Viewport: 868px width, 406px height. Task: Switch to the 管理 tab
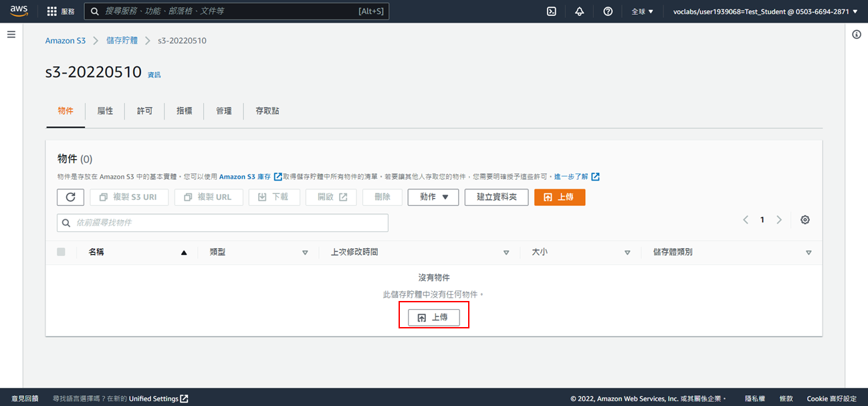click(223, 111)
